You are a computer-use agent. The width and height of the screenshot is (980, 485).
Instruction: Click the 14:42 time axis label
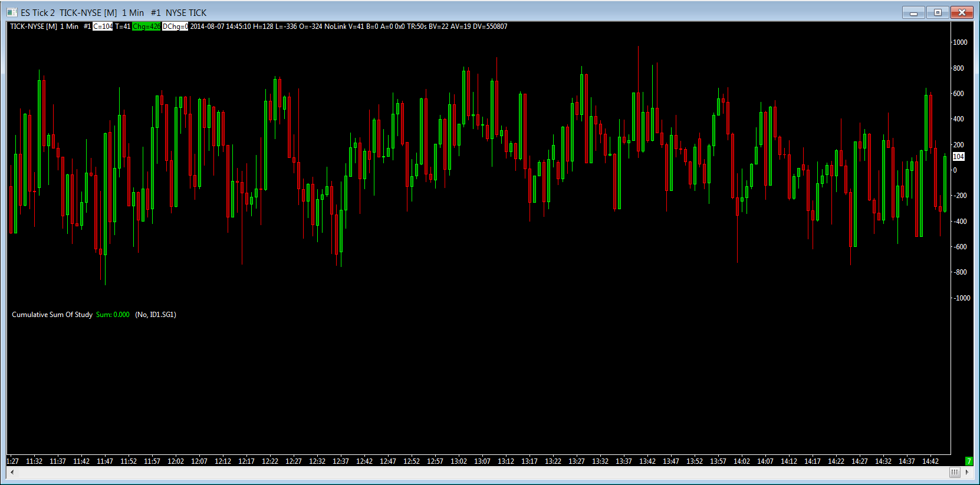point(930,461)
